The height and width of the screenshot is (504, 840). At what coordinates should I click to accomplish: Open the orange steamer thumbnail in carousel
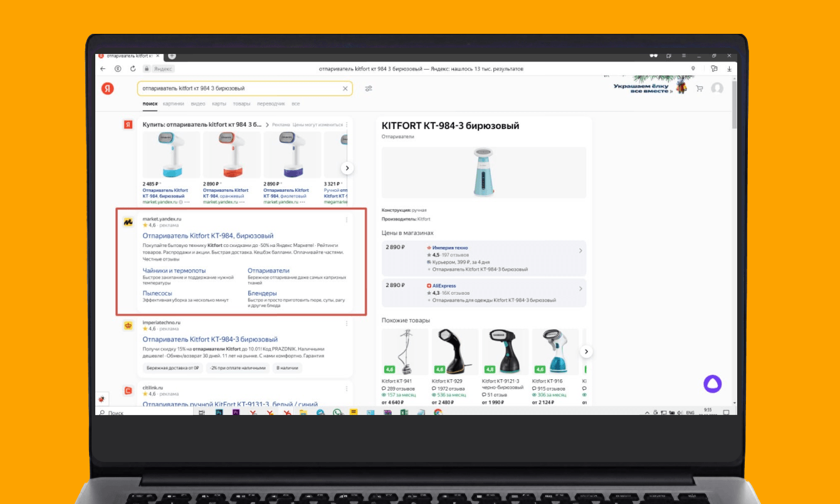point(232,155)
